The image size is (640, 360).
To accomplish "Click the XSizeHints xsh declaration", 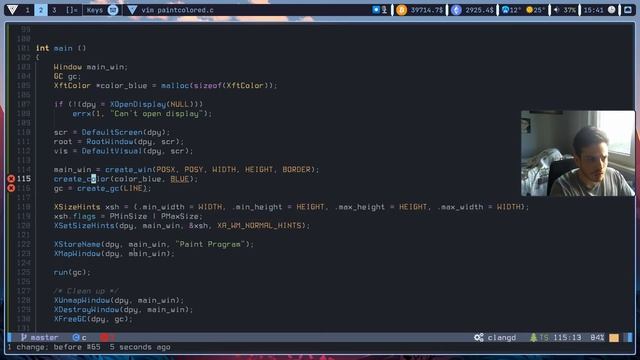I will pos(291,207).
